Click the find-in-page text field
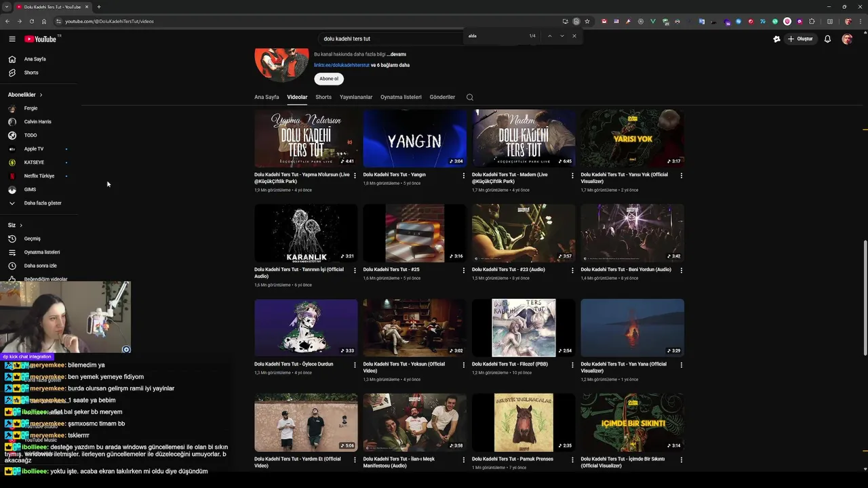The width and height of the screenshot is (868, 488). click(495, 36)
